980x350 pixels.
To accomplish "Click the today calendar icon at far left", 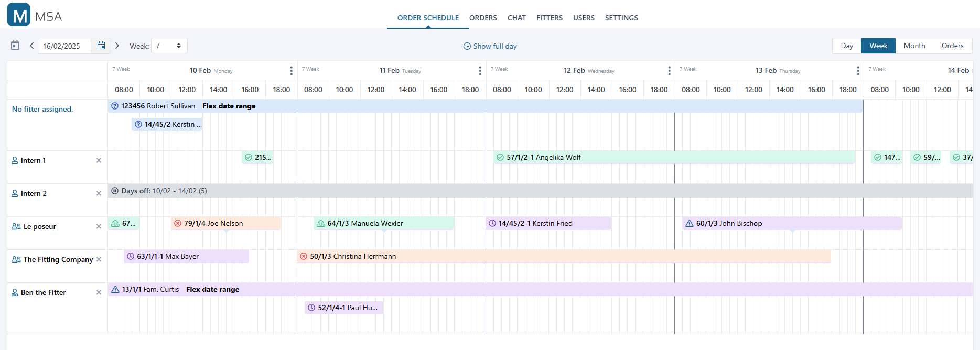I will (15, 46).
